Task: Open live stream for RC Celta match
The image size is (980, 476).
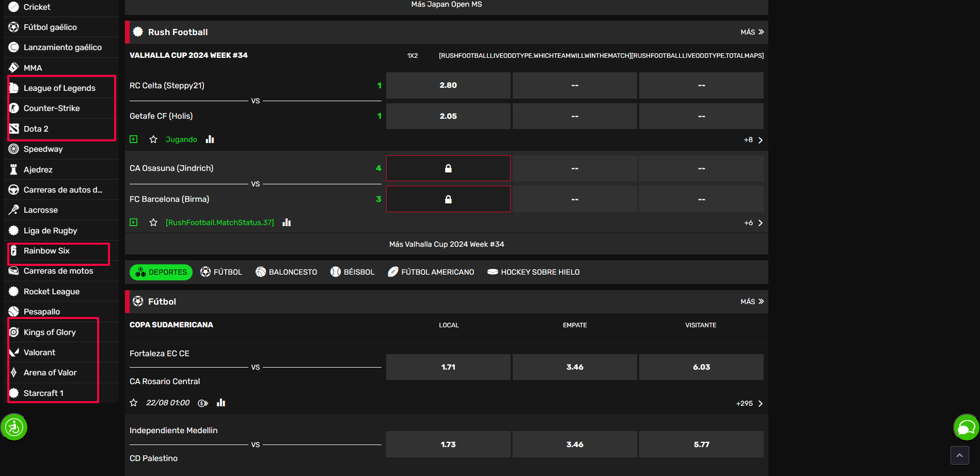Action: coord(134,139)
